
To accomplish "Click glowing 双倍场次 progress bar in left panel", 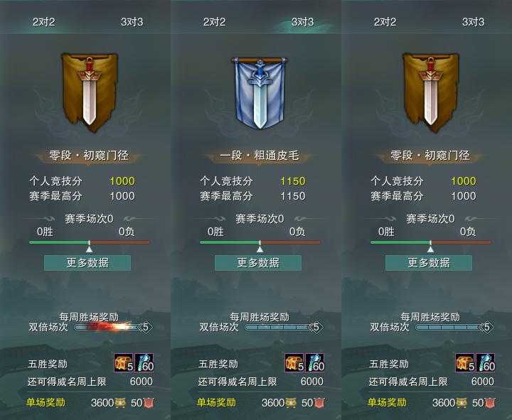I will pyautogui.click(x=108, y=327).
